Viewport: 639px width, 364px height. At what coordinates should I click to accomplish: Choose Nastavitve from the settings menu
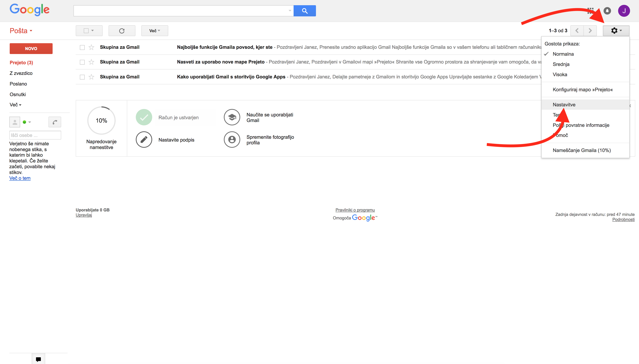point(564,105)
